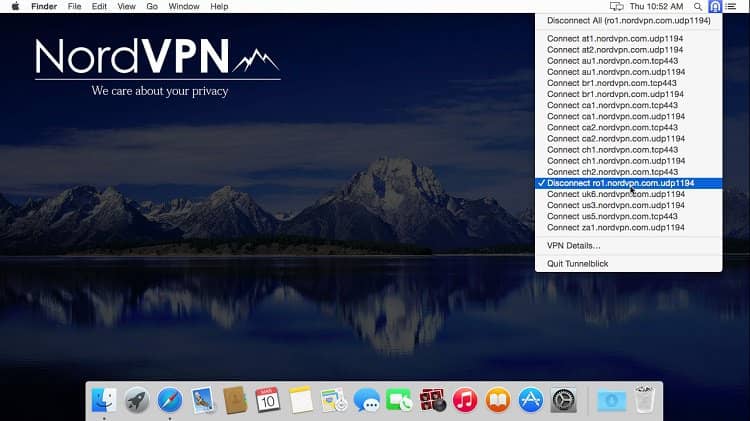Screen dimensions: 750x421
Task: Connect to at2.nordvpn.com.udp1194
Action: (x=629, y=50)
